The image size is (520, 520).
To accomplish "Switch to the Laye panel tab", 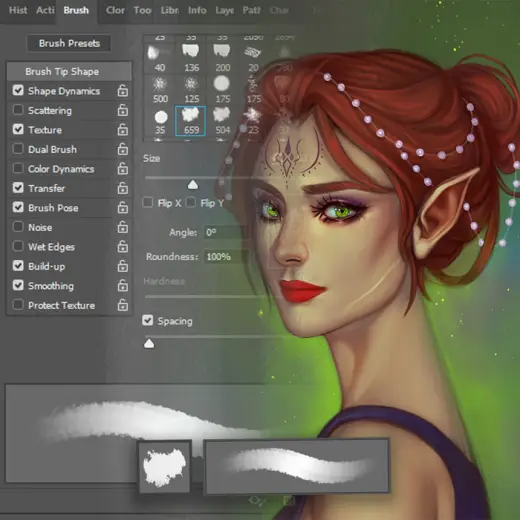I will (224, 10).
